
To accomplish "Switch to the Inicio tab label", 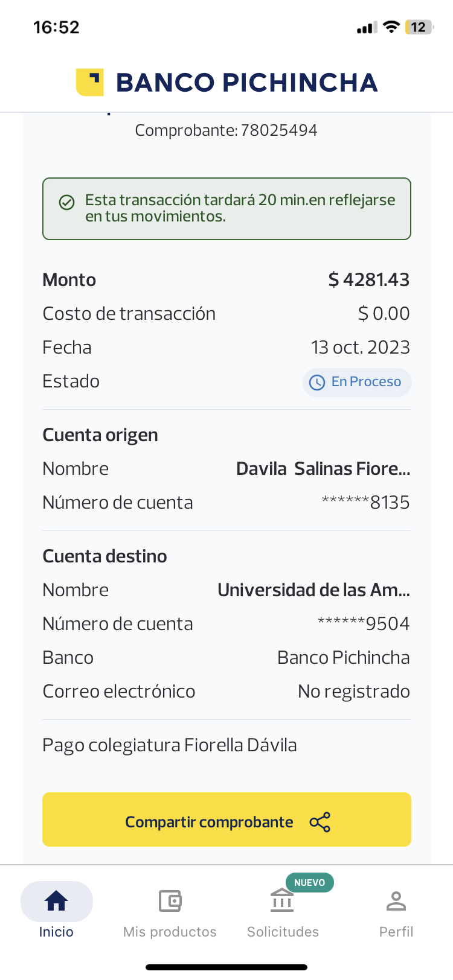I will [56, 932].
